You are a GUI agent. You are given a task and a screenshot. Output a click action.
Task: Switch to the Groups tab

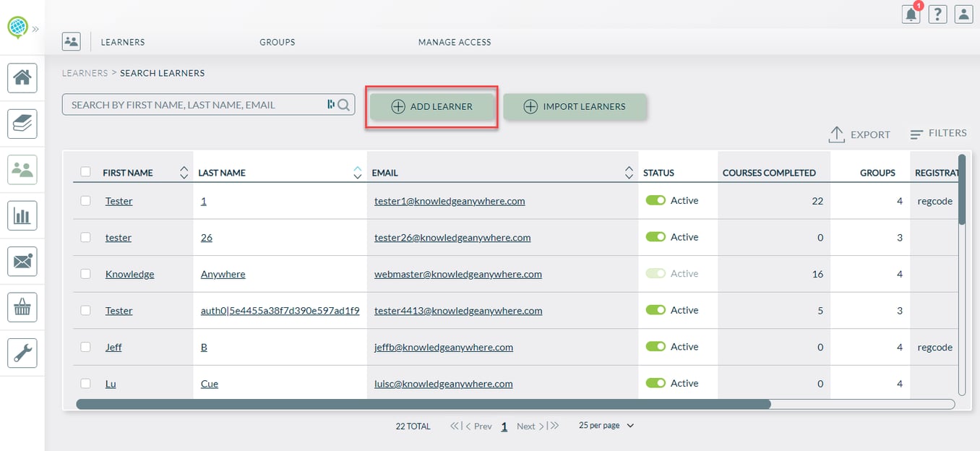[278, 42]
